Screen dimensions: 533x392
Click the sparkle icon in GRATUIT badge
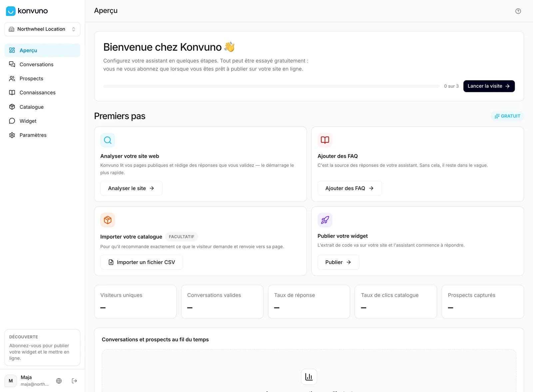pos(497,116)
